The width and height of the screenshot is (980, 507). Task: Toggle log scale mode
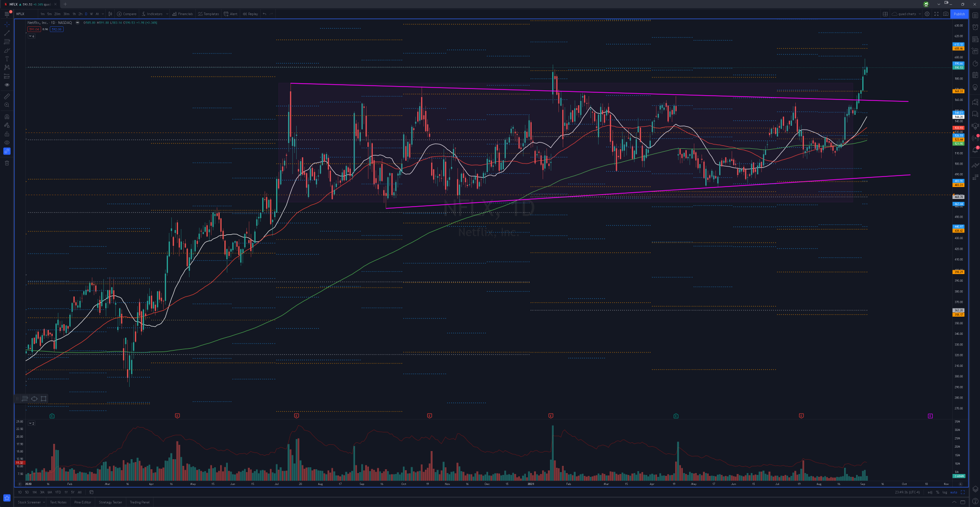coord(945,492)
